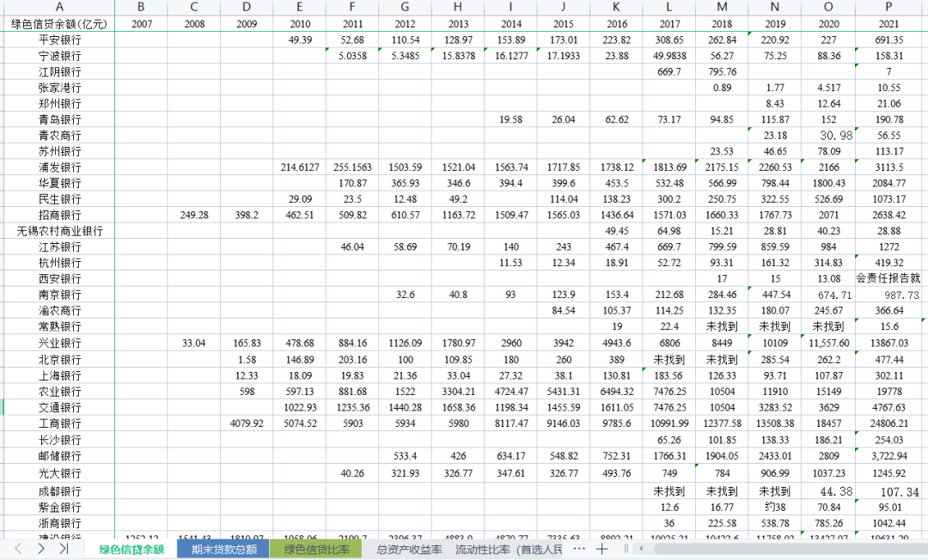Select the 成都银行 cell
The width and height of the screenshot is (928, 560).
coord(59,491)
